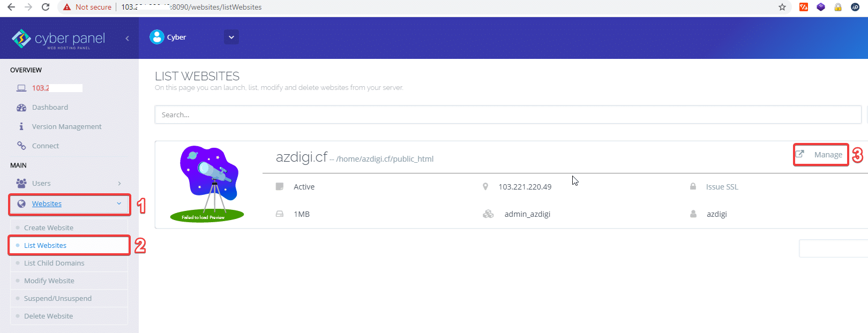Open List Child Domains page
868x333 pixels.
pos(54,263)
